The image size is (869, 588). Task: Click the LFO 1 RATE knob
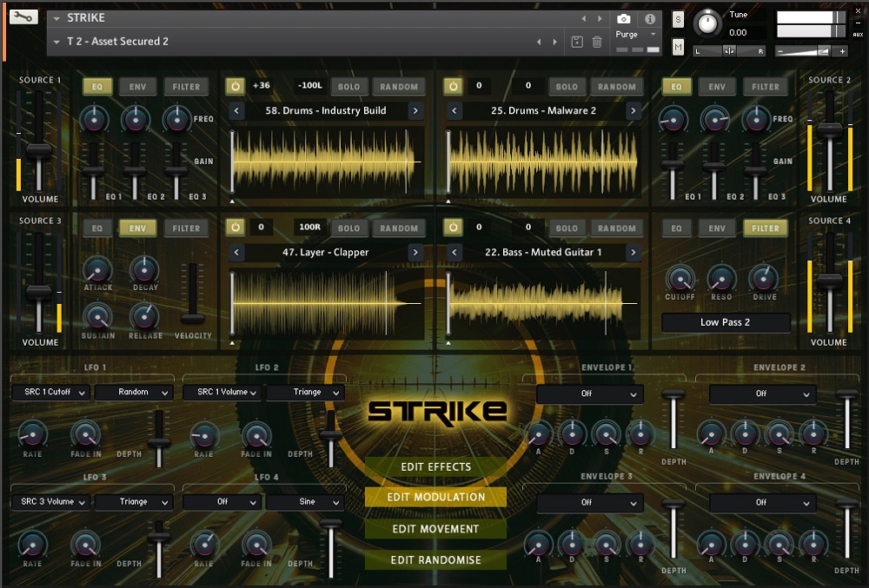click(32, 434)
